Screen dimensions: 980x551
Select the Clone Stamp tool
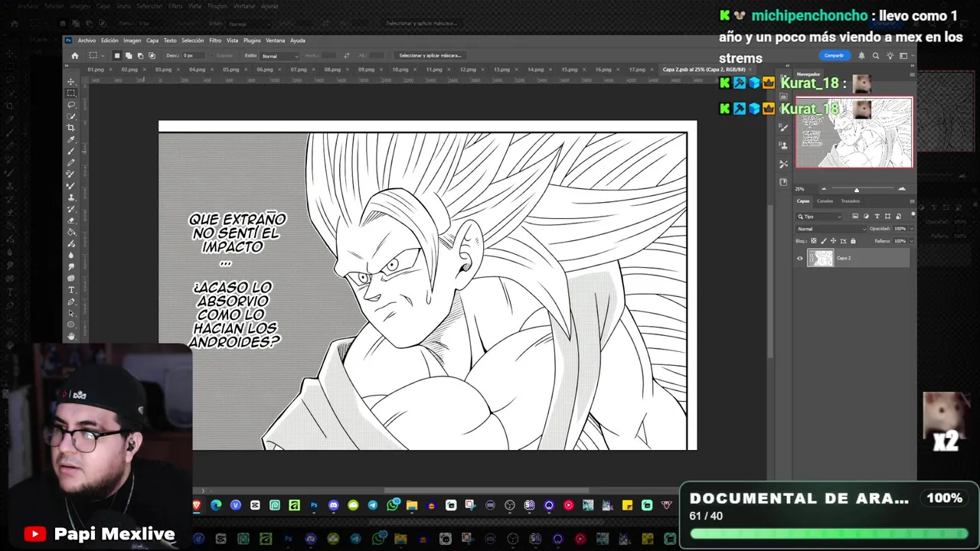71,197
